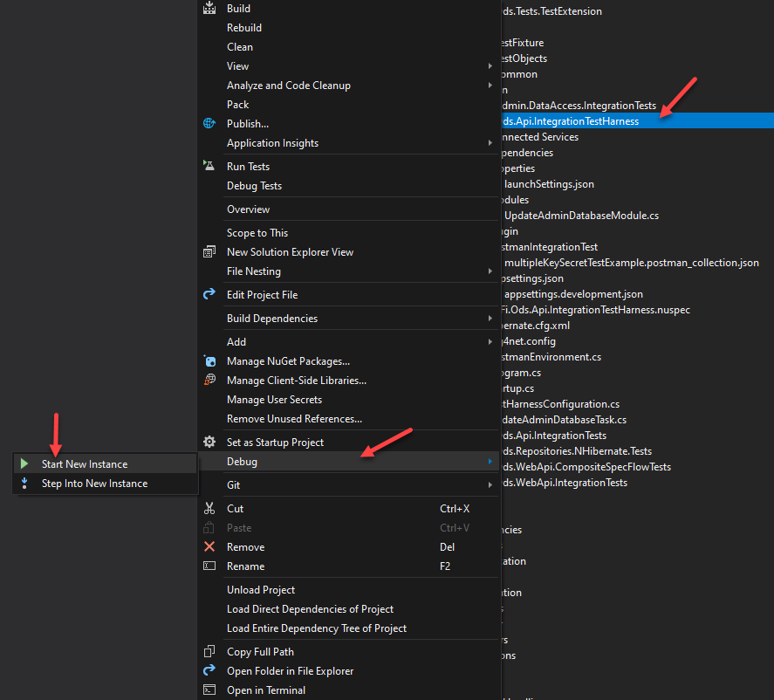Click the Cut scissors icon
The width and height of the screenshot is (774, 700).
(209, 508)
